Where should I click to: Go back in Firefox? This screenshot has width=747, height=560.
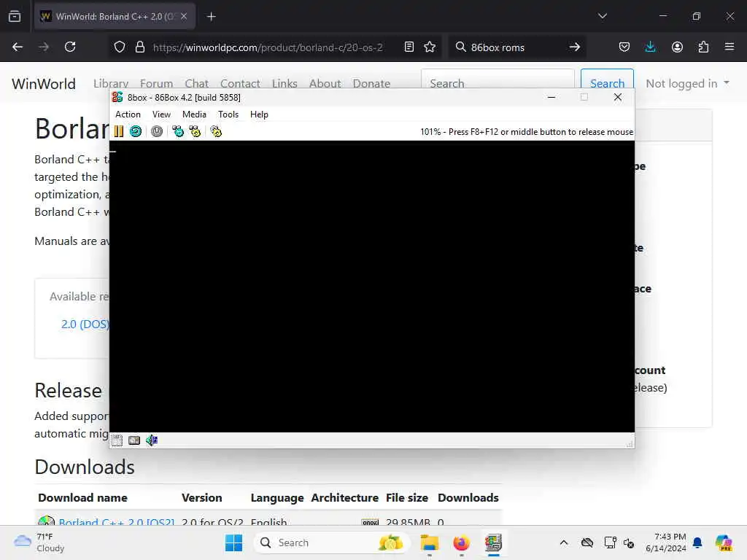tap(18, 47)
